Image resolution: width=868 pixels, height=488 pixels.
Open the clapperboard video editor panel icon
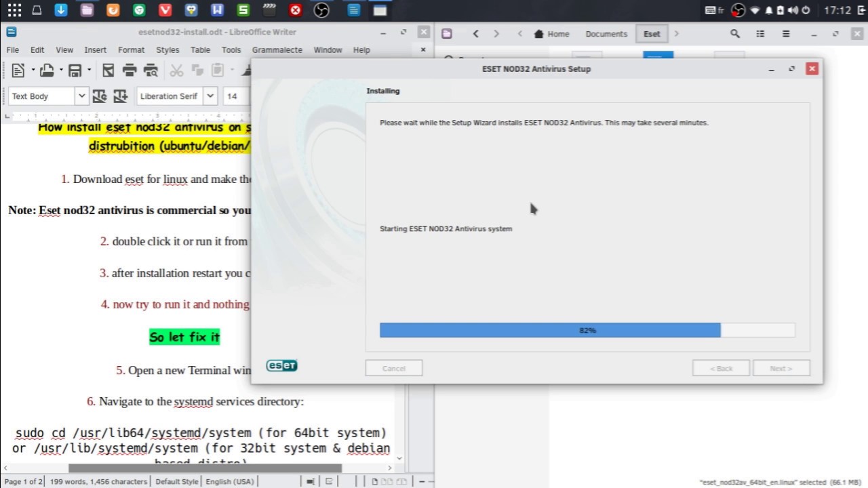point(269,10)
